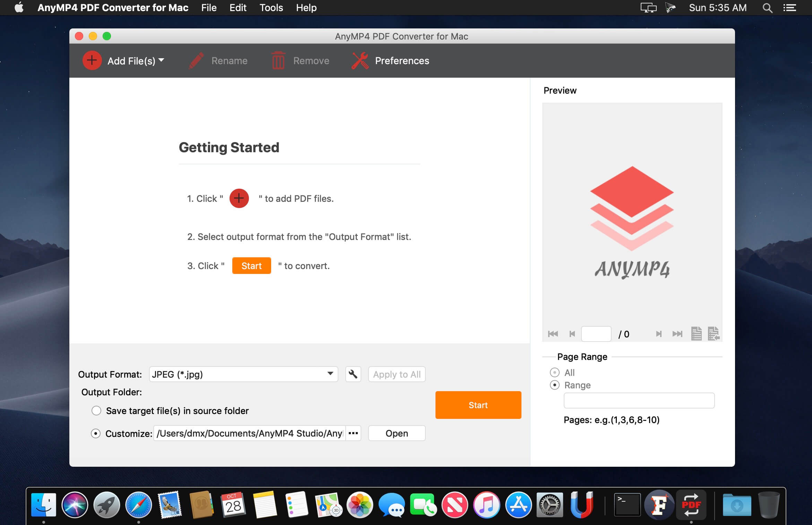Open the output folder browse (...) selector
Screen dimensions: 812x525
pyautogui.click(x=353, y=433)
